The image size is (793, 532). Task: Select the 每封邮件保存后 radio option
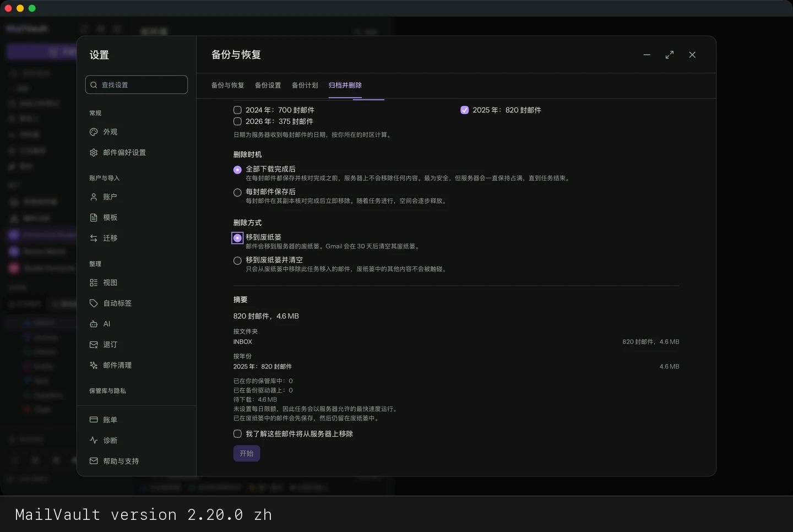(237, 193)
